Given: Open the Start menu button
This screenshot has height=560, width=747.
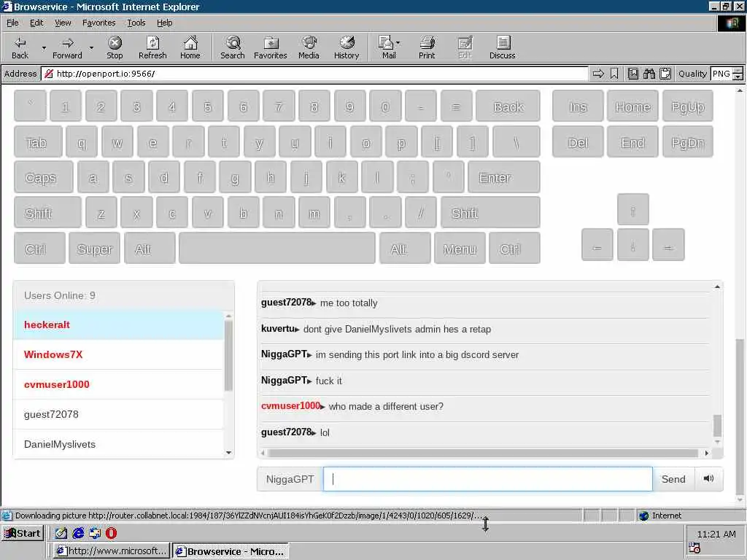Looking at the screenshot, I should click(x=23, y=533).
